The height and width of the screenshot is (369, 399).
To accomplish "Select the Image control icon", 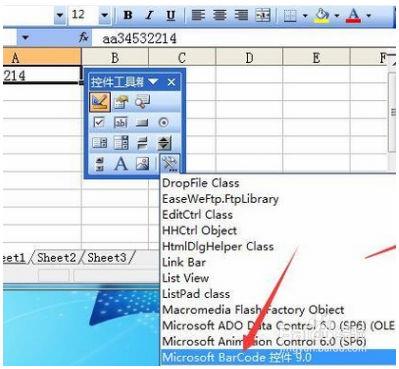I will pos(142,164).
